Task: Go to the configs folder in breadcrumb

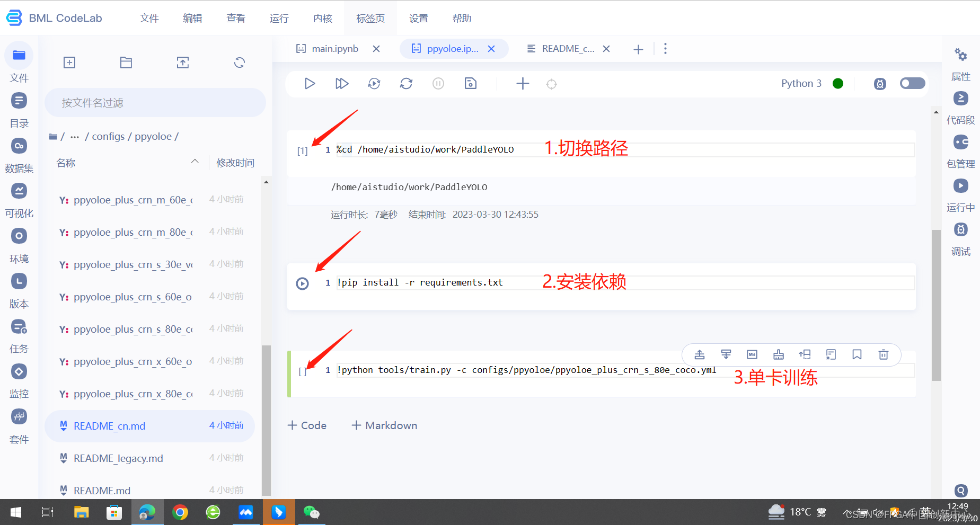Action: [108, 136]
